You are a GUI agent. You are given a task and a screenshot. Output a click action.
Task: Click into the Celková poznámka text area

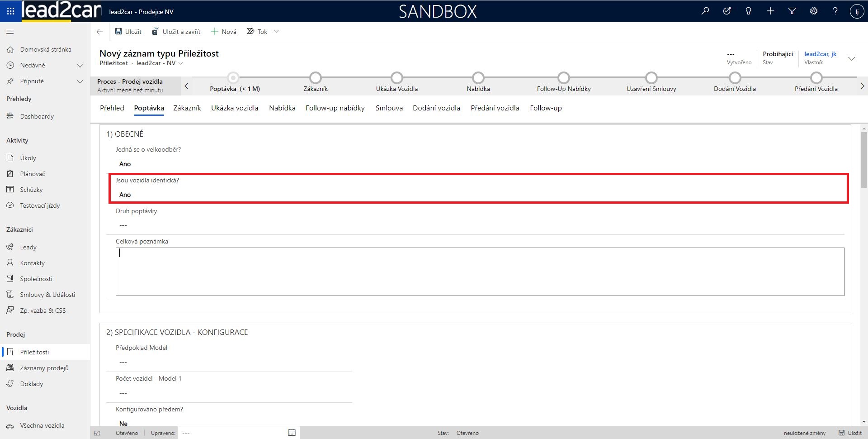479,272
